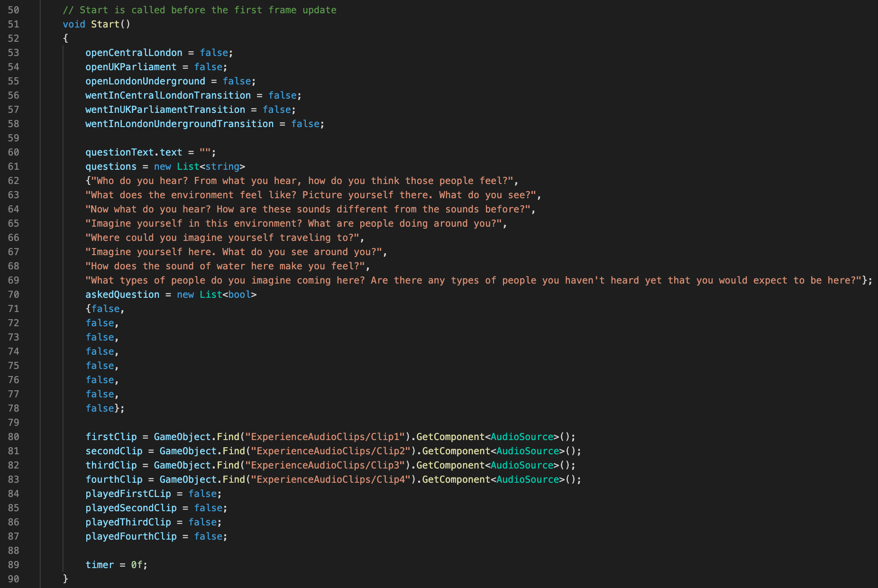The image size is (878, 588).
Task: Click line number 79 in the gutter
Action: coord(13,423)
